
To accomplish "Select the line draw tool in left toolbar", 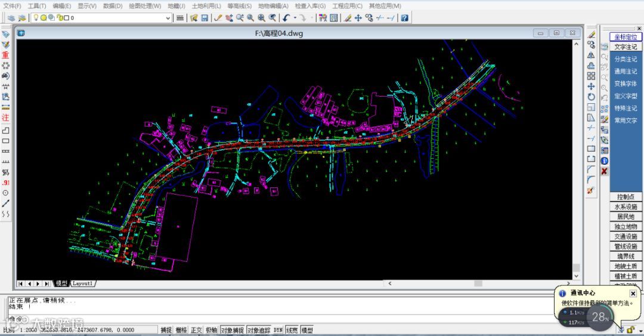I will pyautogui.click(x=5, y=204).
